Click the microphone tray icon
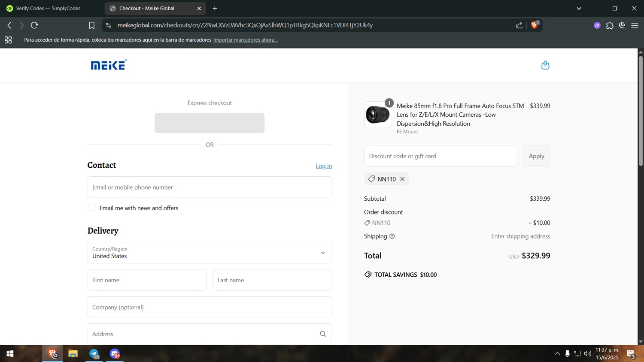644x362 pixels. coord(567,354)
